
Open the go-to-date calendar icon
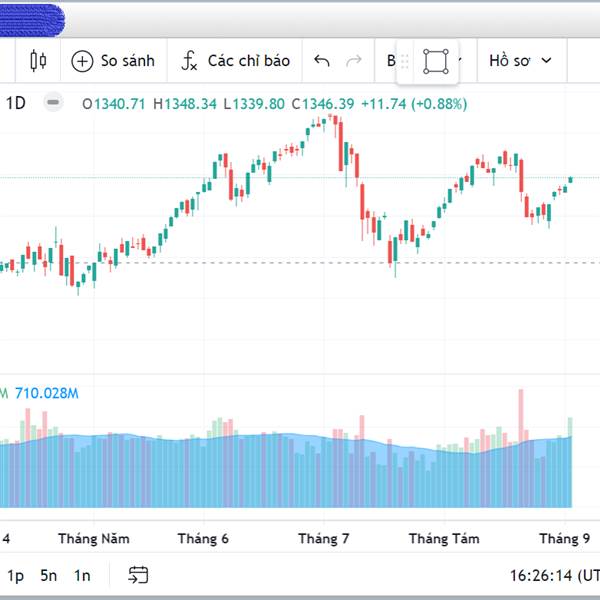click(x=138, y=575)
